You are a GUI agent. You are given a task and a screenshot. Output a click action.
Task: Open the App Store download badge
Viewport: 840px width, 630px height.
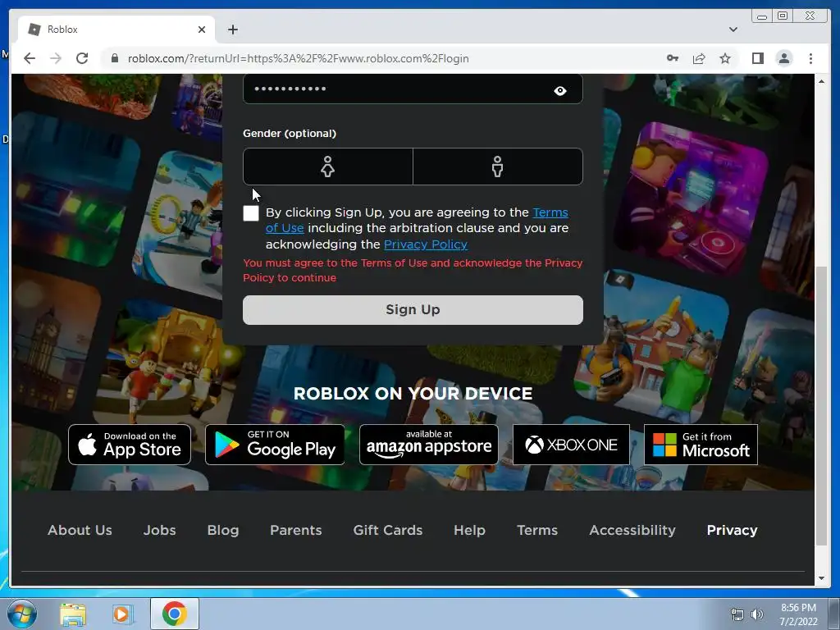(130, 445)
